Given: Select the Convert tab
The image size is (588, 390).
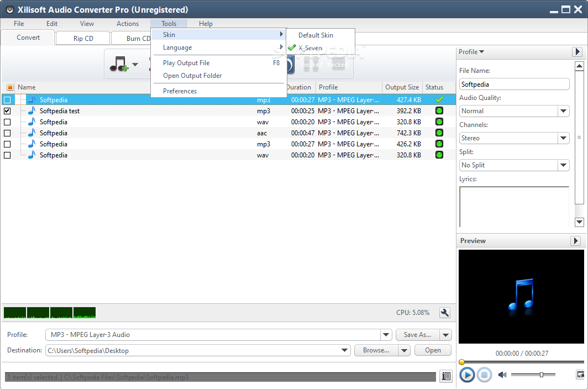Looking at the screenshot, I should click(28, 38).
